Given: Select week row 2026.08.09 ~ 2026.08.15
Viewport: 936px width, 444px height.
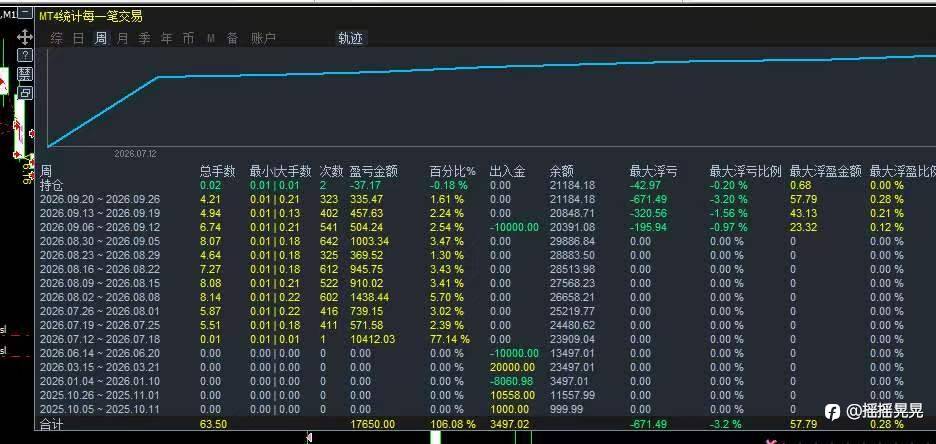Looking at the screenshot, I should click(100, 283).
